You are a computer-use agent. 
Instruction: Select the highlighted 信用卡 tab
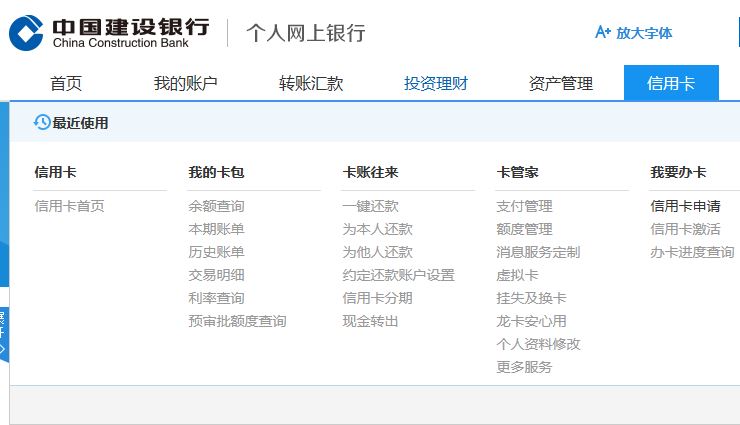coord(671,84)
